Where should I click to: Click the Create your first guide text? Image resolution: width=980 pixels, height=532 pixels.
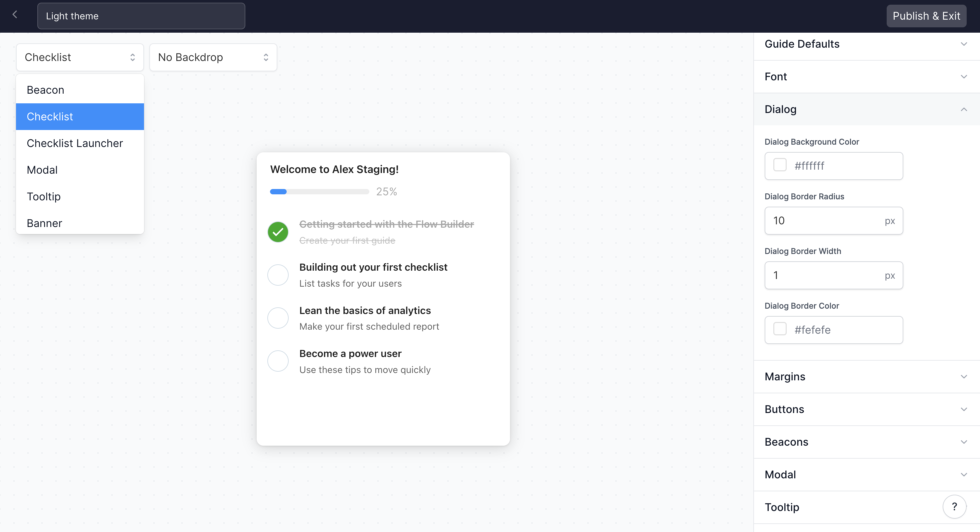coord(347,241)
